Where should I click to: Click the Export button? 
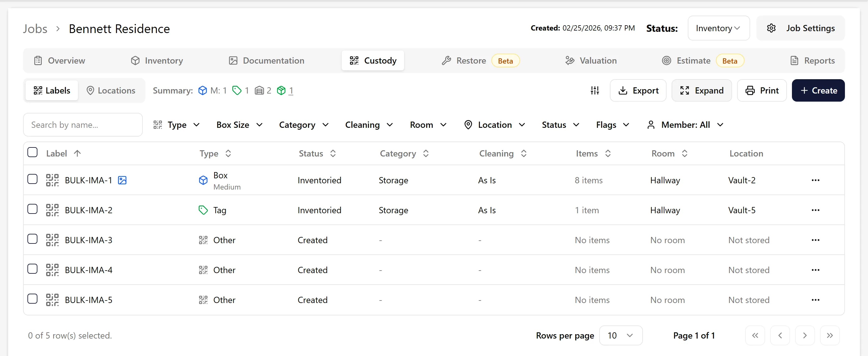[638, 90]
